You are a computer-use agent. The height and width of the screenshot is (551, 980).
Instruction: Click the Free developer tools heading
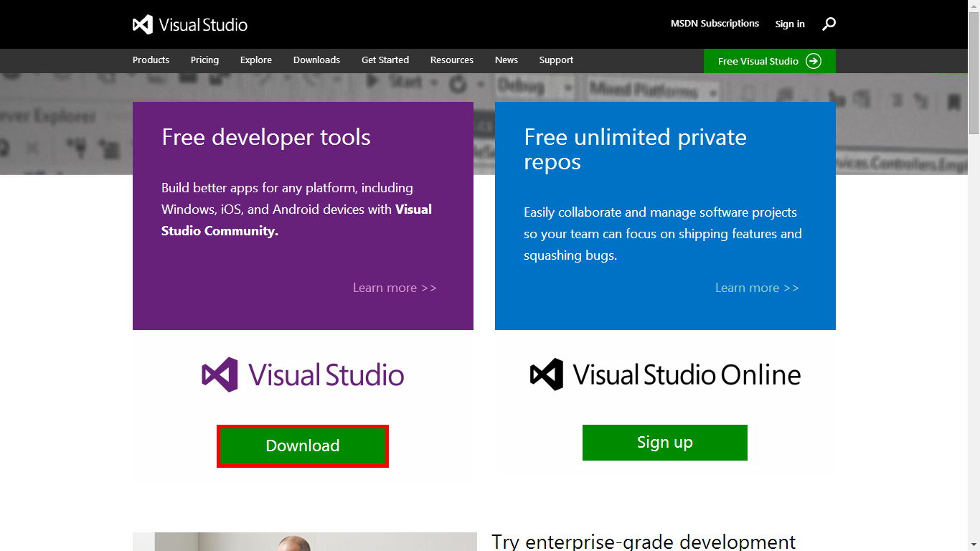(x=266, y=137)
